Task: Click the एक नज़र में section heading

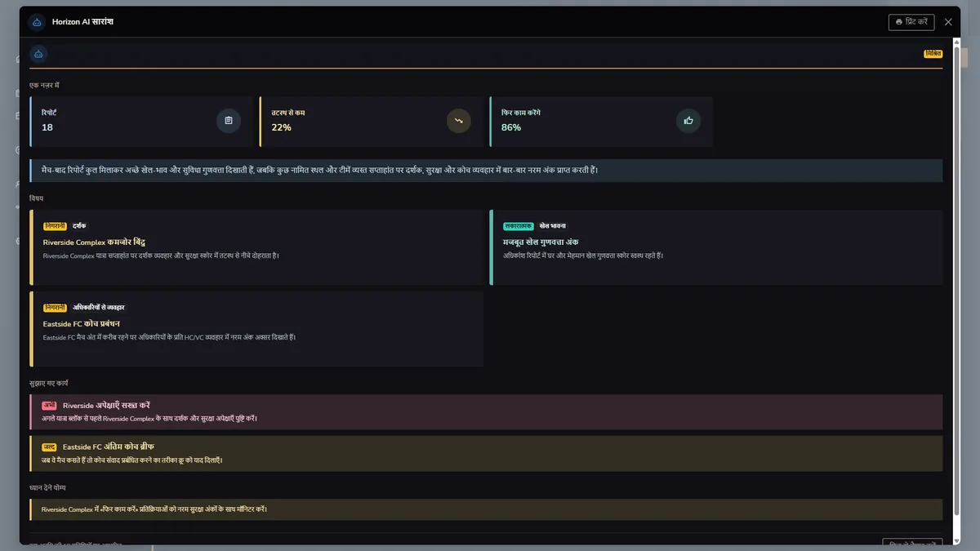Action: point(44,85)
